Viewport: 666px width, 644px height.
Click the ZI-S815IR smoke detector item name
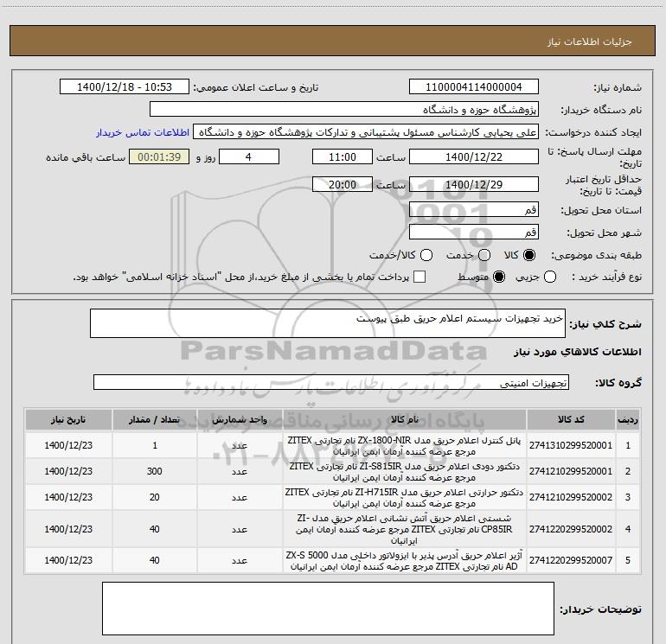(405, 472)
